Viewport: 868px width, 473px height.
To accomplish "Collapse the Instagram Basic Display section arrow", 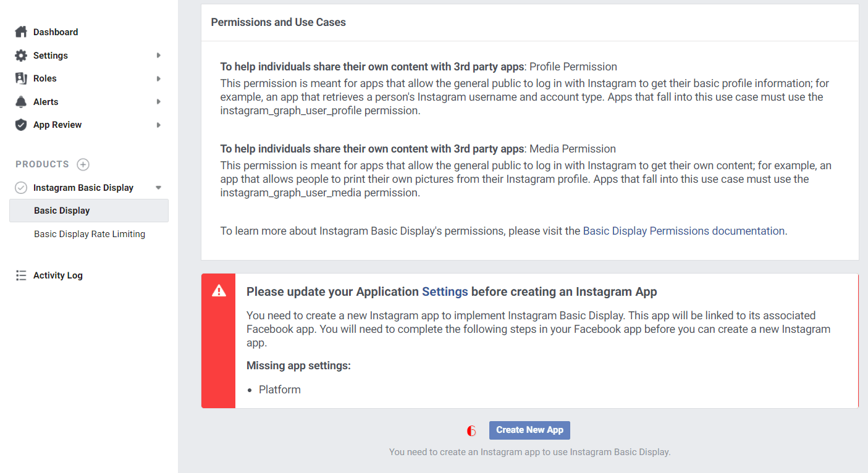I will 159,188.
